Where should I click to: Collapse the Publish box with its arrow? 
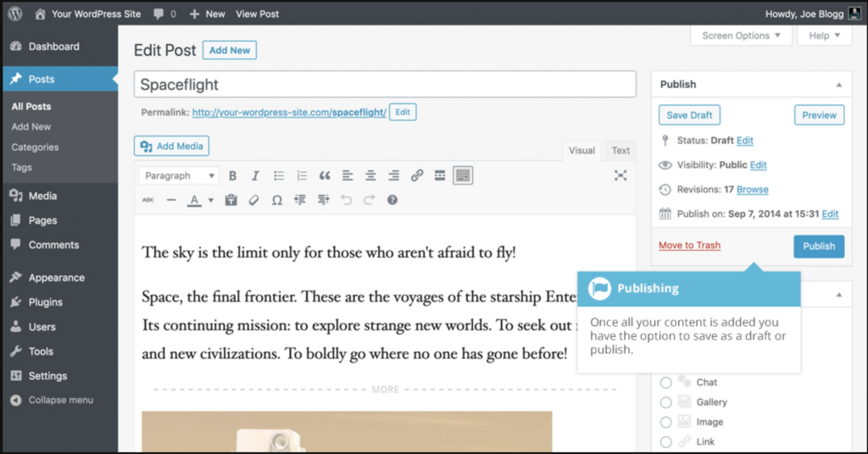[x=838, y=85]
